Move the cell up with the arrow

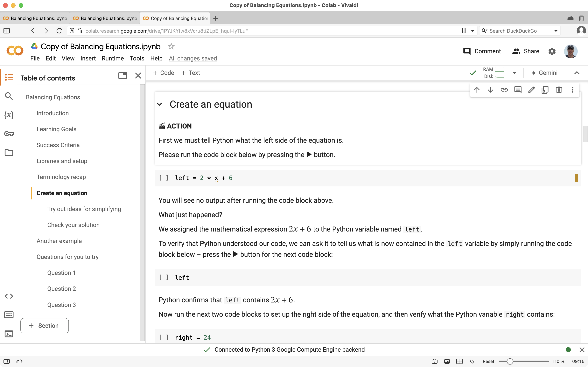click(x=477, y=90)
